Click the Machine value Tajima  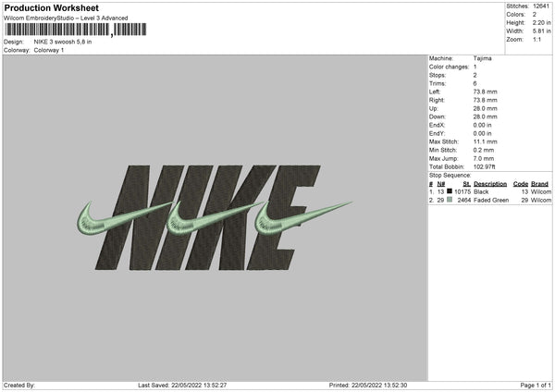pos(482,58)
